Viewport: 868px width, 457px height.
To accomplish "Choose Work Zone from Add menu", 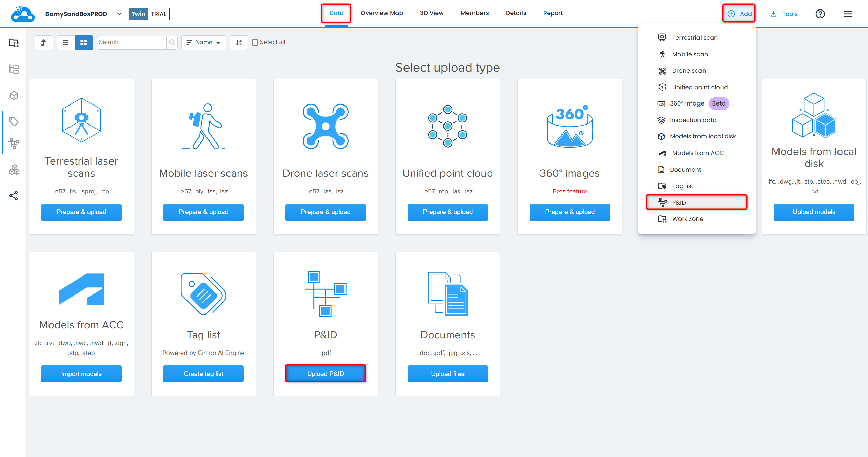I will click(688, 219).
